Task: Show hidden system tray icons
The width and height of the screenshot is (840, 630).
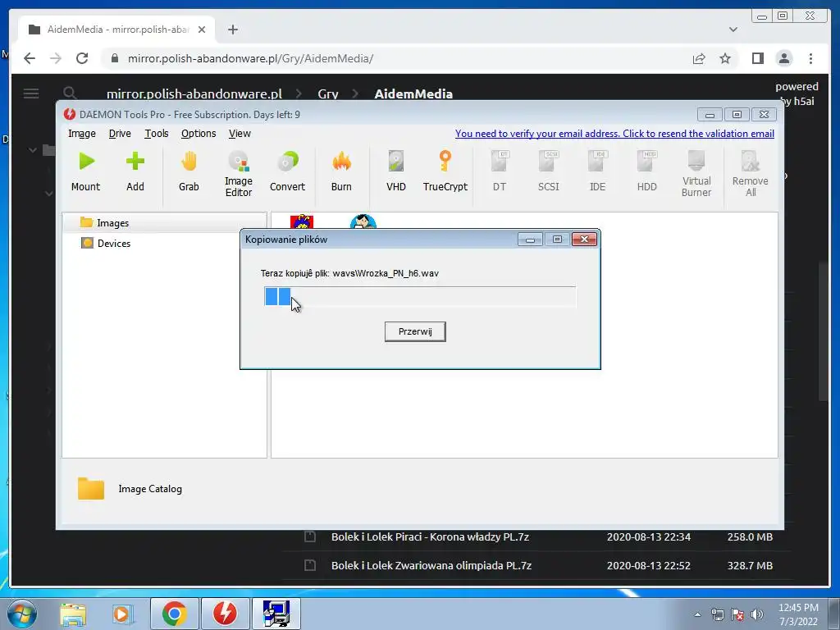Action: [697, 614]
